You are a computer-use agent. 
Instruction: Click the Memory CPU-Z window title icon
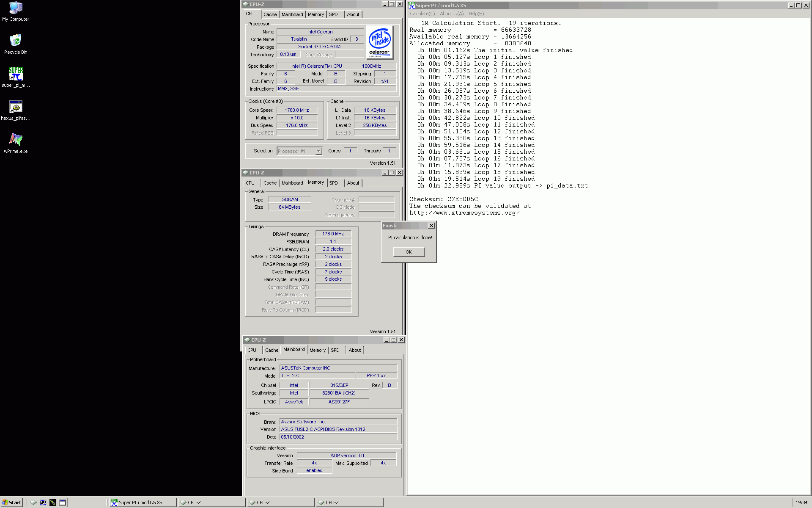tap(246, 173)
